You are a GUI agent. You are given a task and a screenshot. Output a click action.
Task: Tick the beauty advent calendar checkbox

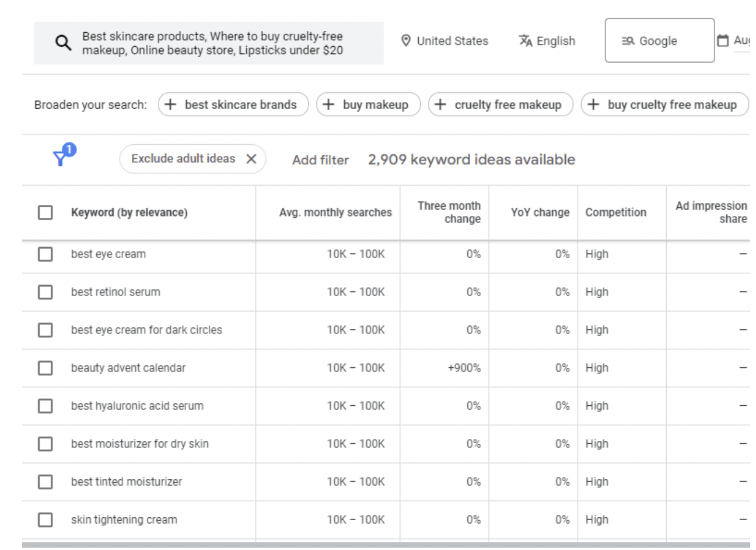tap(45, 368)
